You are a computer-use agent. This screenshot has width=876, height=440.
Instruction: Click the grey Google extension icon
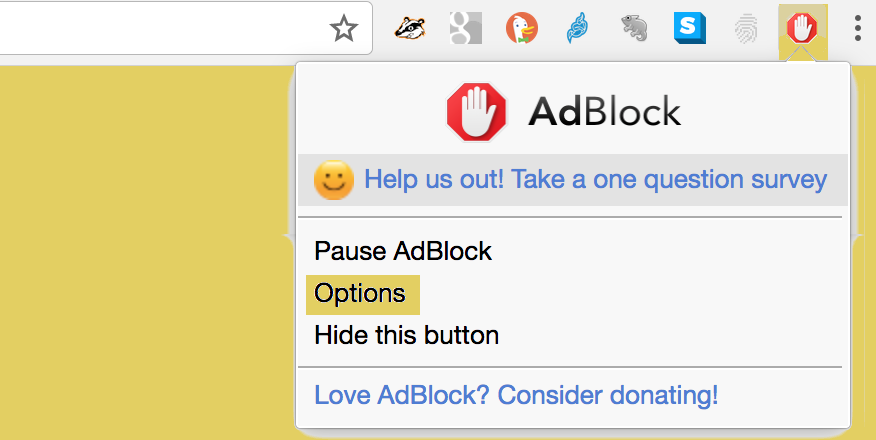(466, 28)
